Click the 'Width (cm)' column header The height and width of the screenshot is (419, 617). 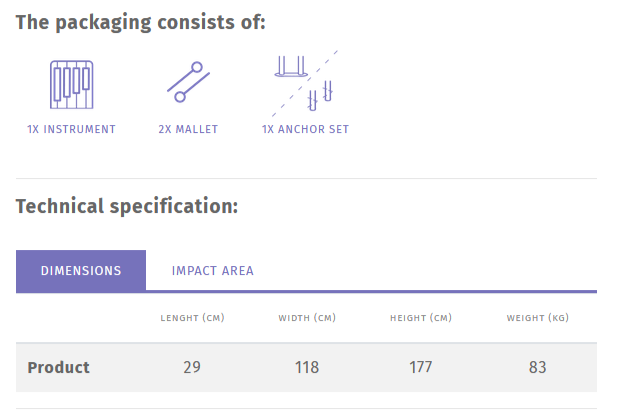(x=307, y=318)
